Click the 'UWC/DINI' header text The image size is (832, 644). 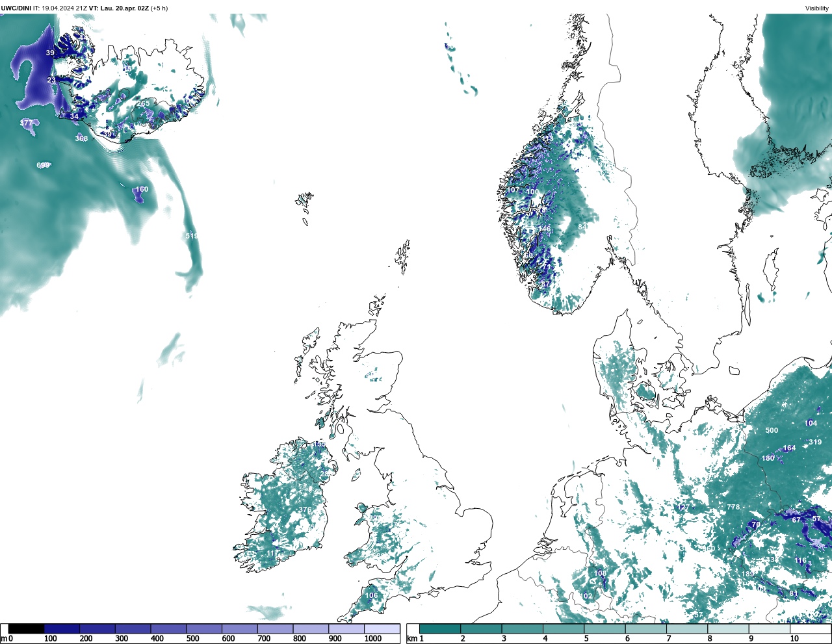[16, 8]
